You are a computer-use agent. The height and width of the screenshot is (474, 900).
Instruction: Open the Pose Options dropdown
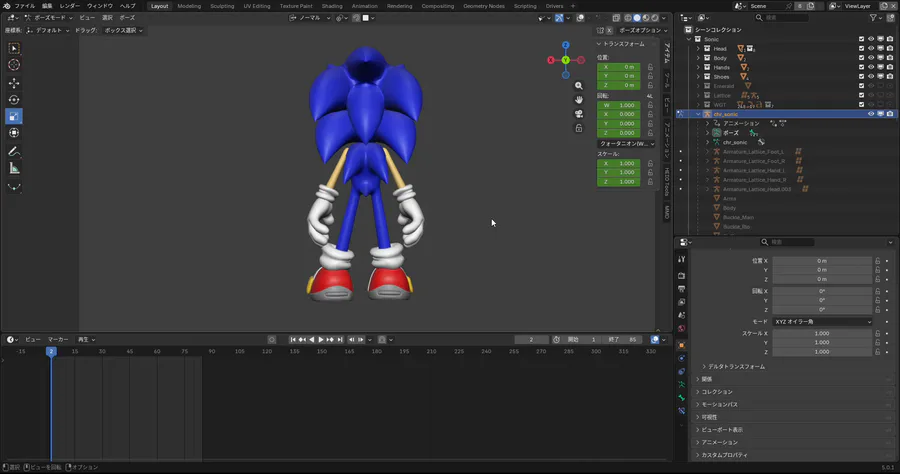point(643,30)
